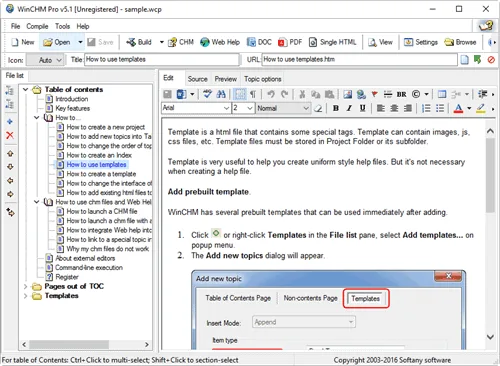
Task: Open the Compile menu
Action: click(37, 26)
